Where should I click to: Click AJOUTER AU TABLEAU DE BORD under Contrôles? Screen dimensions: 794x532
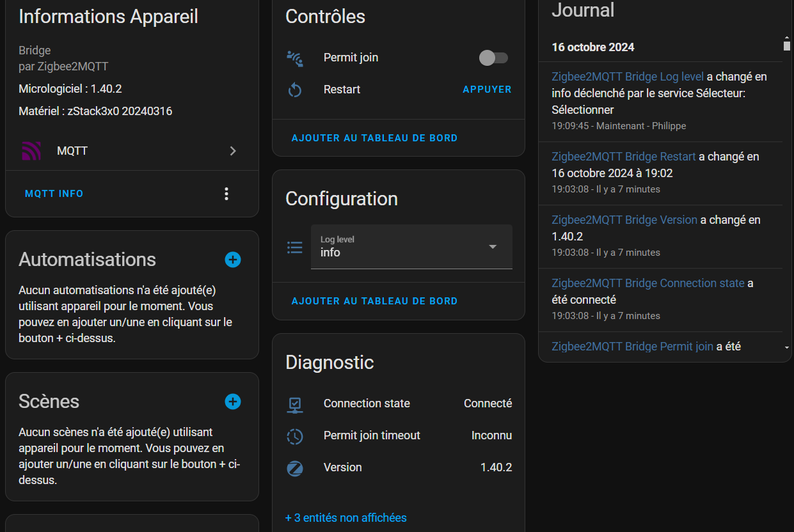pos(374,138)
